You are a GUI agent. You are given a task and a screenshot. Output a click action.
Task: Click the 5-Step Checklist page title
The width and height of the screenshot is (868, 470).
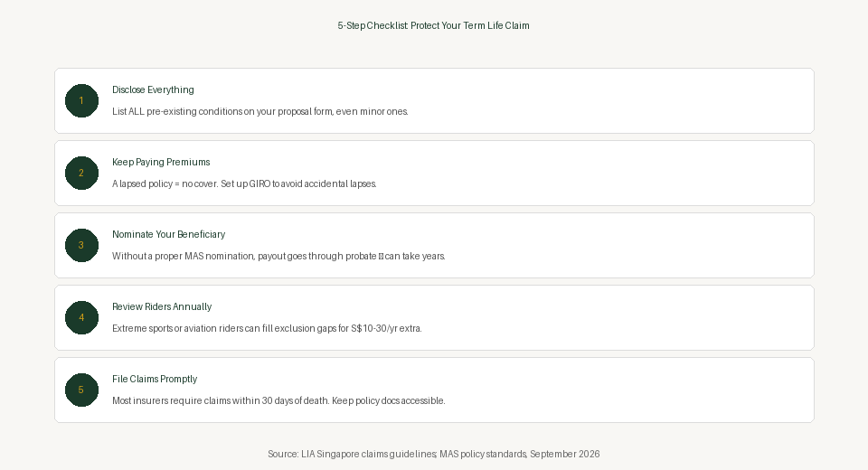pos(433,25)
